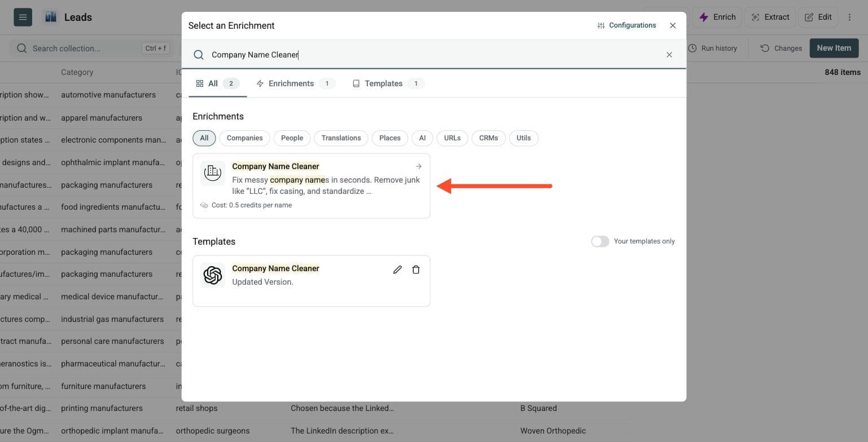Clear the enrichment search text with X
Viewport: 868px width, 442px height.
coord(669,55)
